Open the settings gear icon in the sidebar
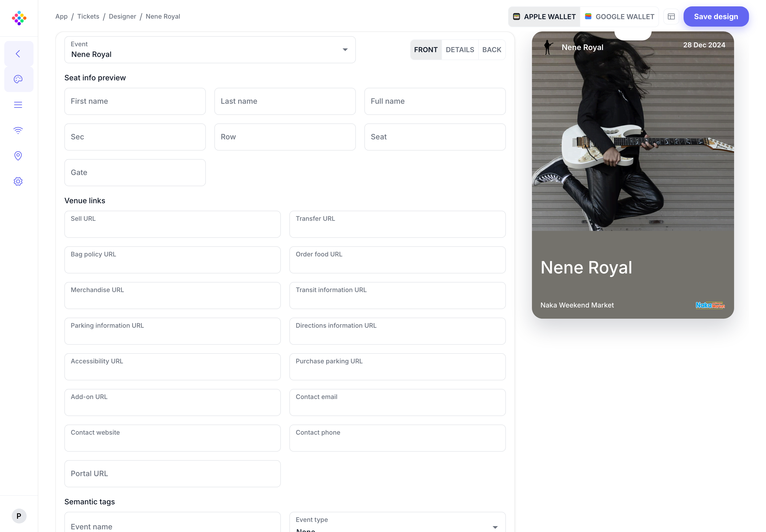The width and height of the screenshot is (766, 532). 18,181
